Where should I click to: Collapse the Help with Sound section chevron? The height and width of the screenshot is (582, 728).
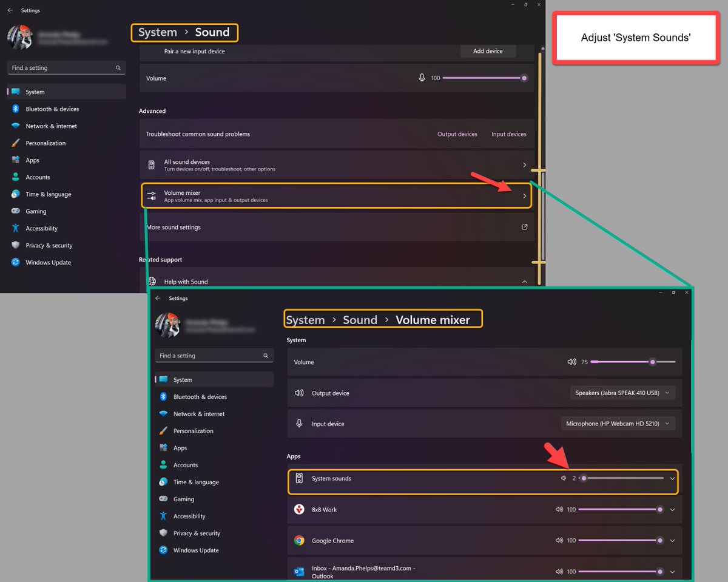pos(525,282)
